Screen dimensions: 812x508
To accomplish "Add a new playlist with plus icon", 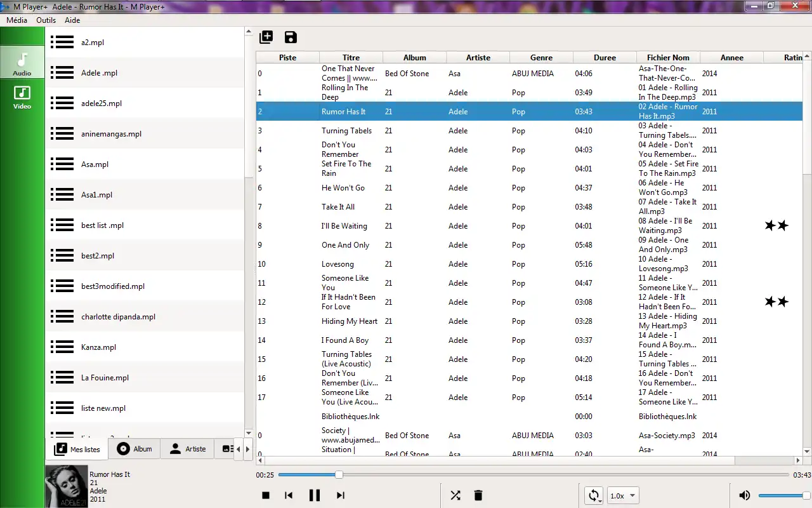I will click(x=266, y=37).
